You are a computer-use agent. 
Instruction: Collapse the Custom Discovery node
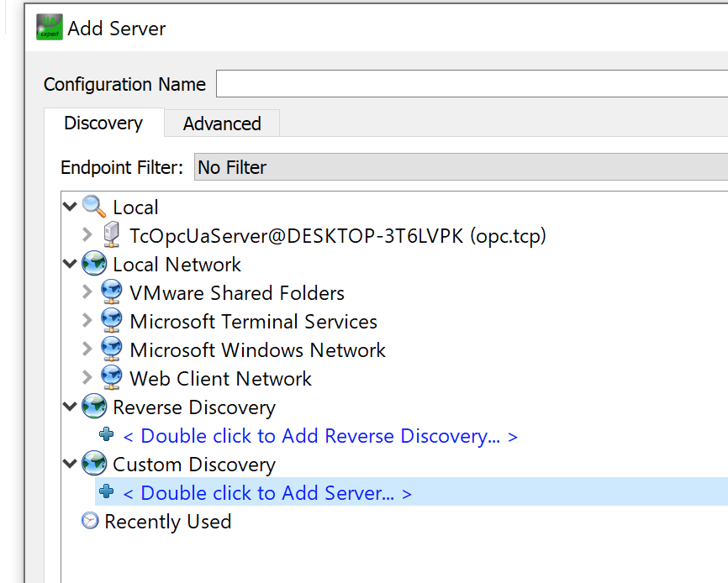pos(70,464)
